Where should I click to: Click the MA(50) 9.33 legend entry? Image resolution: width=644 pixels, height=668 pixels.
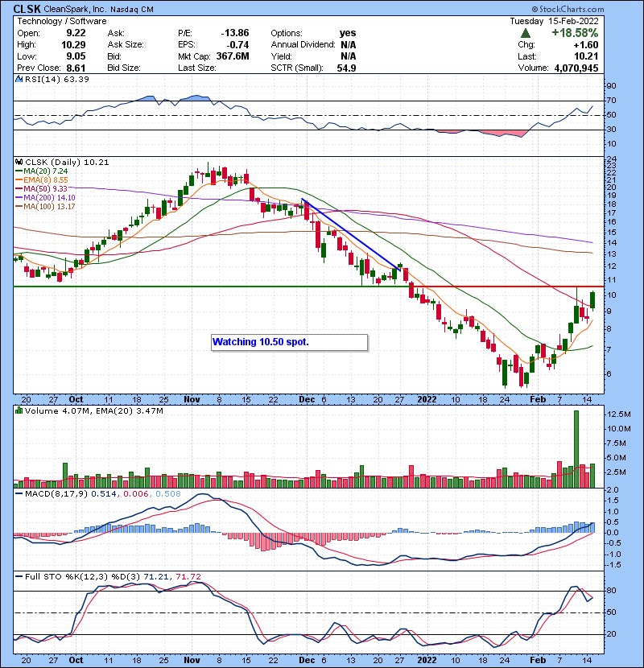pyautogui.click(x=42, y=188)
